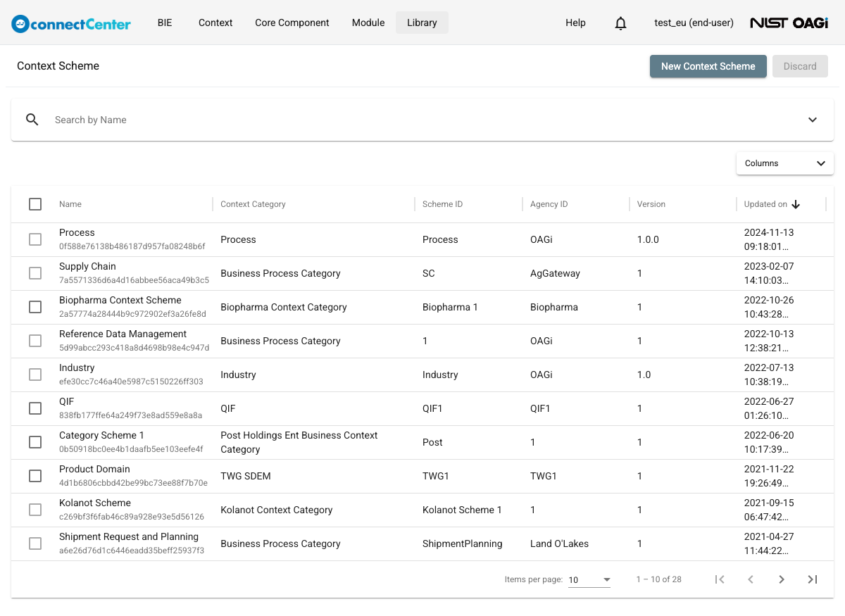Screen dimensions: 845x616
Task: Click the AgGateway agency cell
Action: click(555, 273)
